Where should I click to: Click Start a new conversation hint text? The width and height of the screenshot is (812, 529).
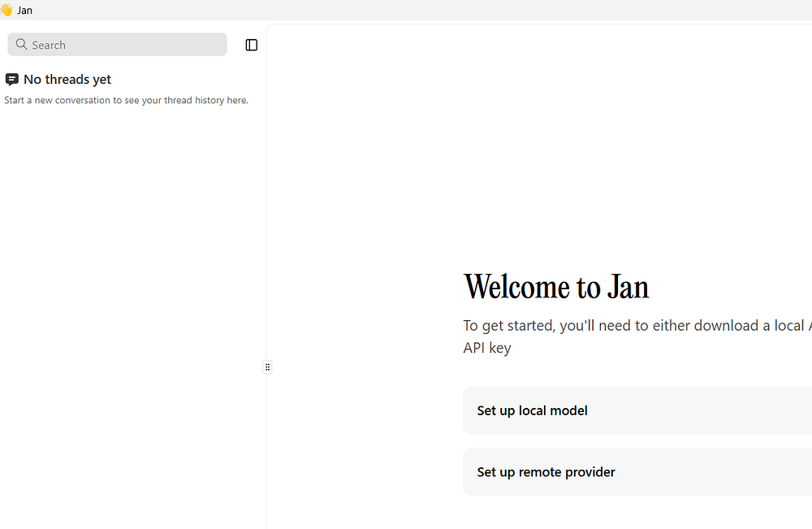tap(127, 100)
